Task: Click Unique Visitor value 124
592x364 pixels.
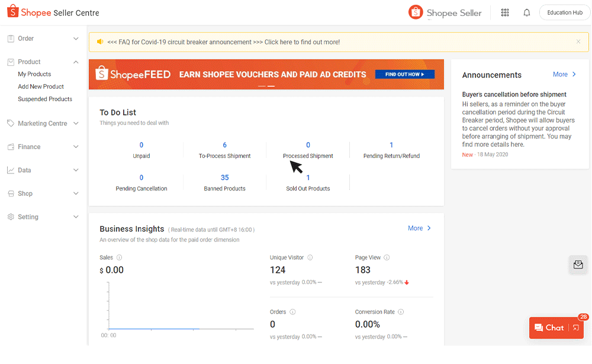Action: (x=278, y=270)
